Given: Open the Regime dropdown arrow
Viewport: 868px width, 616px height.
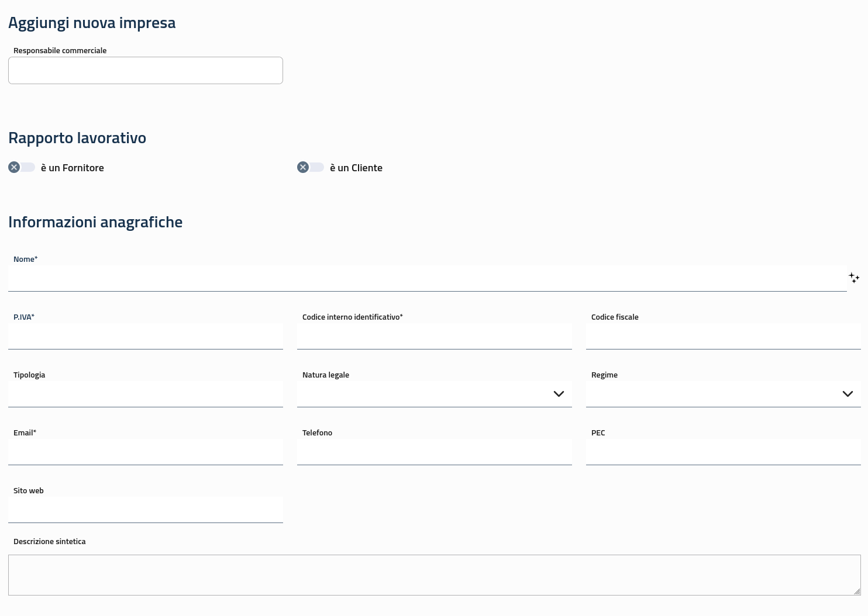Looking at the screenshot, I should [x=848, y=394].
